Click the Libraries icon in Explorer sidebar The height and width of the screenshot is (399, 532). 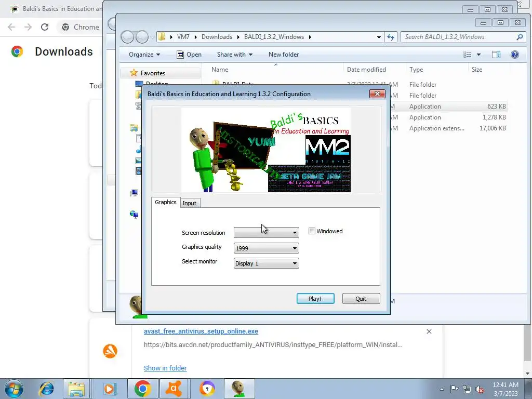(x=134, y=128)
